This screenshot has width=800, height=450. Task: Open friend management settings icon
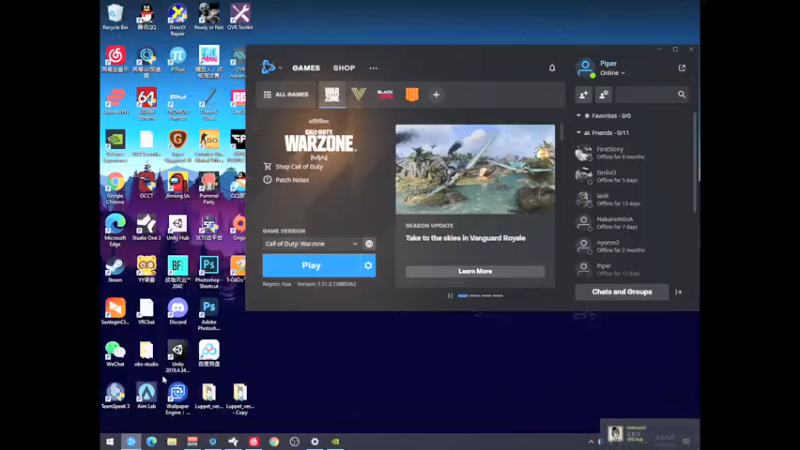pyautogui.click(x=604, y=95)
